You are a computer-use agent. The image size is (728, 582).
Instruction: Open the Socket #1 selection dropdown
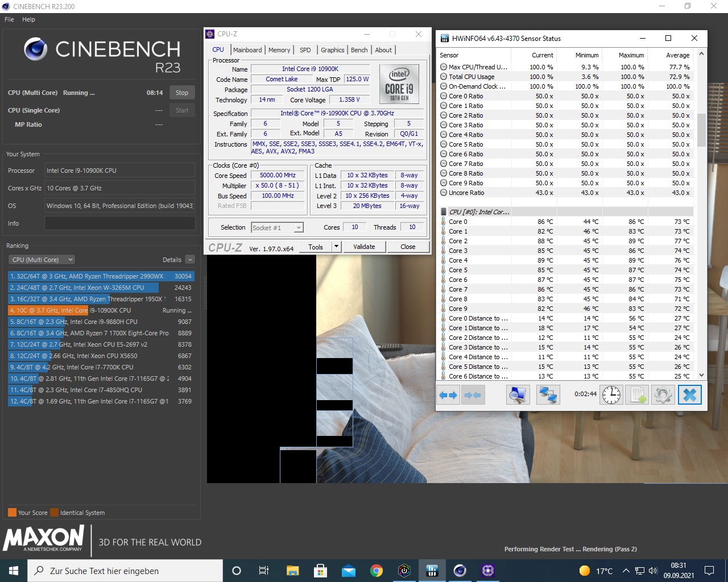277,228
